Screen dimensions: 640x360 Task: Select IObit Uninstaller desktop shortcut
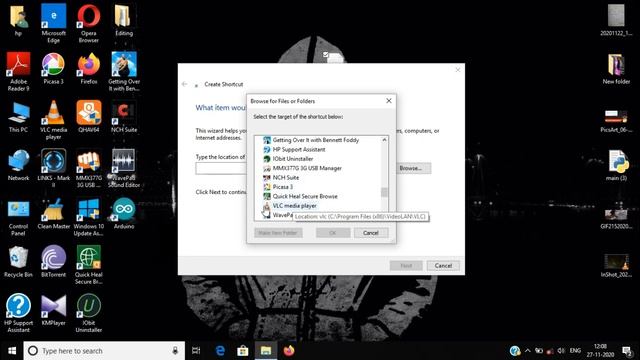tap(89, 313)
